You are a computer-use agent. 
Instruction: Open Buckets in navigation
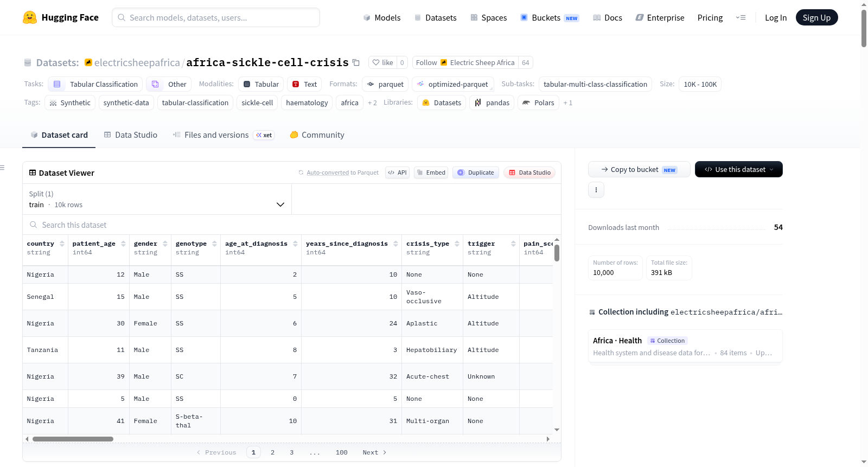(x=550, y=17)
